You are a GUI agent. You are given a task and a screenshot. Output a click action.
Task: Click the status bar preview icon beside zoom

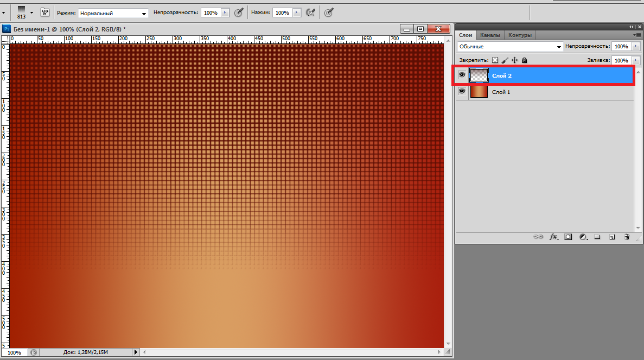pyautogui.click(x=34, y=352)
